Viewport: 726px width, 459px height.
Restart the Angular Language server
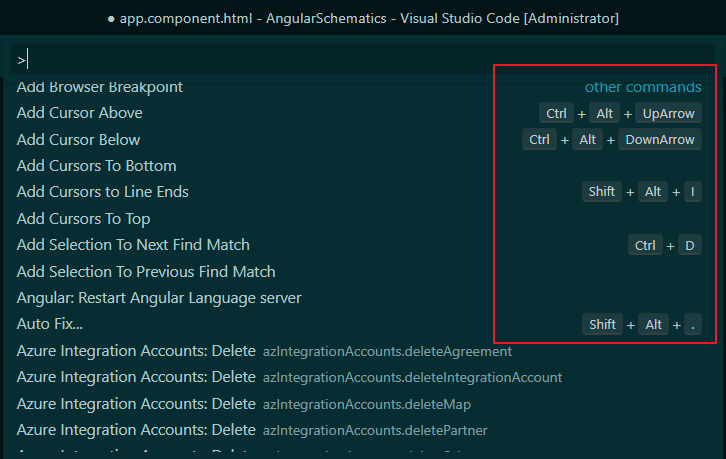(x=159, y=298)
